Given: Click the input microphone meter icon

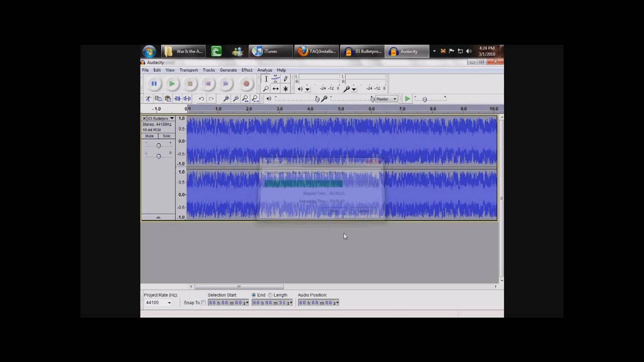Looking at the screenshot, I should [x=346, y=89].
